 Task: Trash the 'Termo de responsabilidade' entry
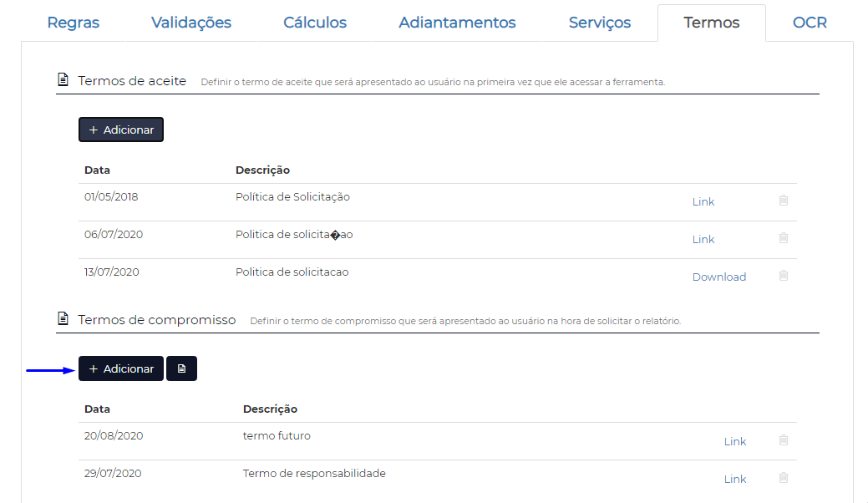click(784, 478)
